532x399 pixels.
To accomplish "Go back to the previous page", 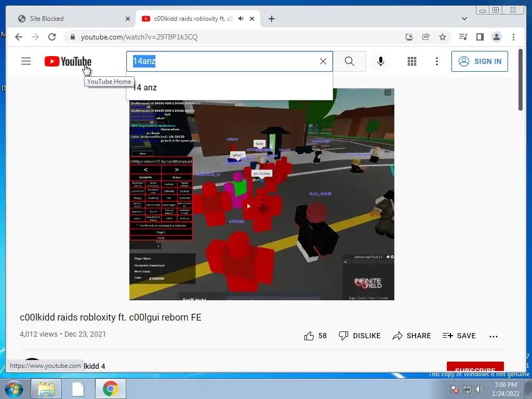I will 19,37.
